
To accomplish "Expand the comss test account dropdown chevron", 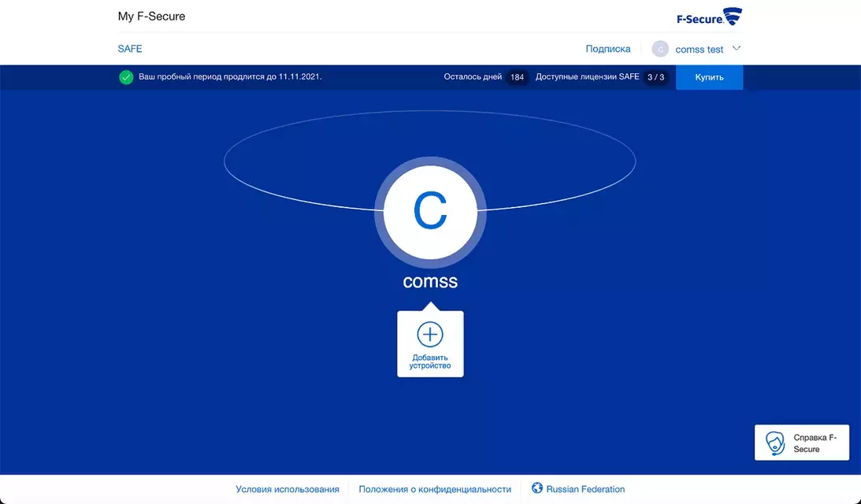I will tap(737, 48).
